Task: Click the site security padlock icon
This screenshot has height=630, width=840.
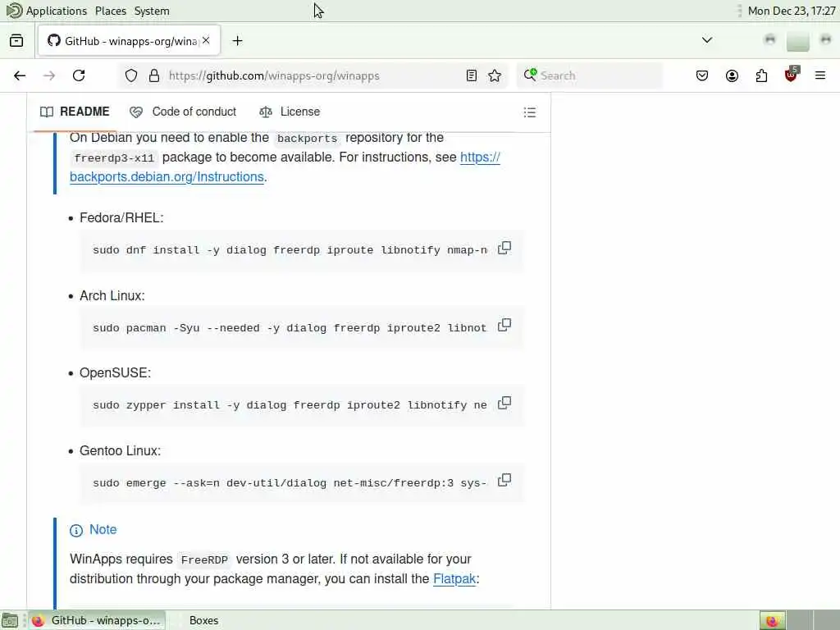Action: pyautogui.click(x=154, y=75)
